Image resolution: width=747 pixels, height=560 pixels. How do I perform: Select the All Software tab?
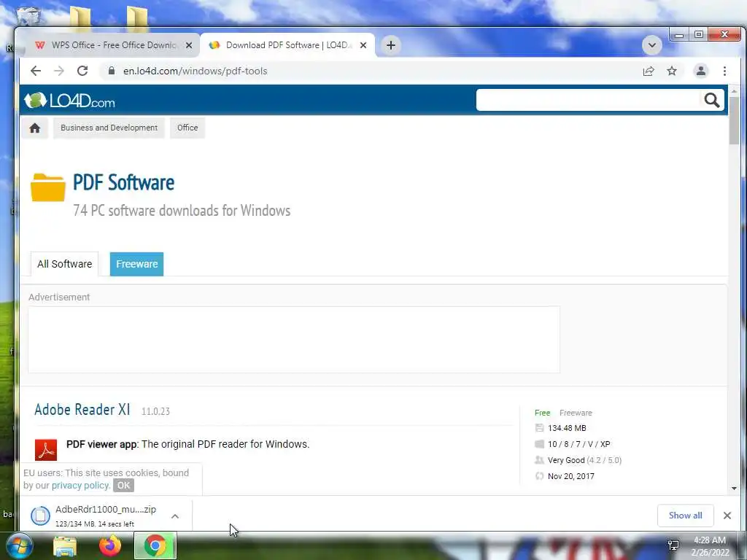[65, 264]
